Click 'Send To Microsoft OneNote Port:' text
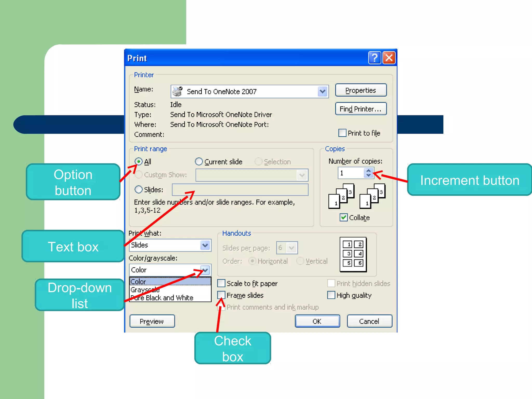The height and width of the screenshot is (399, 532). [220, 124]
